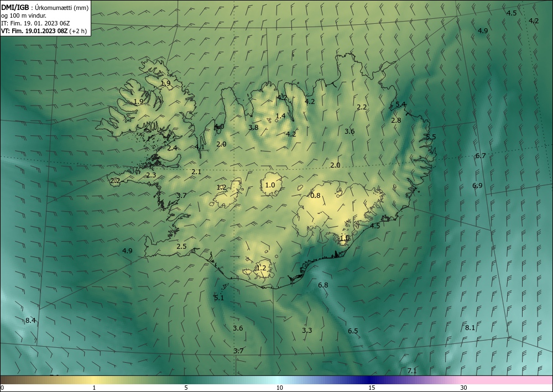Click the 6.9 value label on the map
553x392 pixels.
[x=477, y=185]
